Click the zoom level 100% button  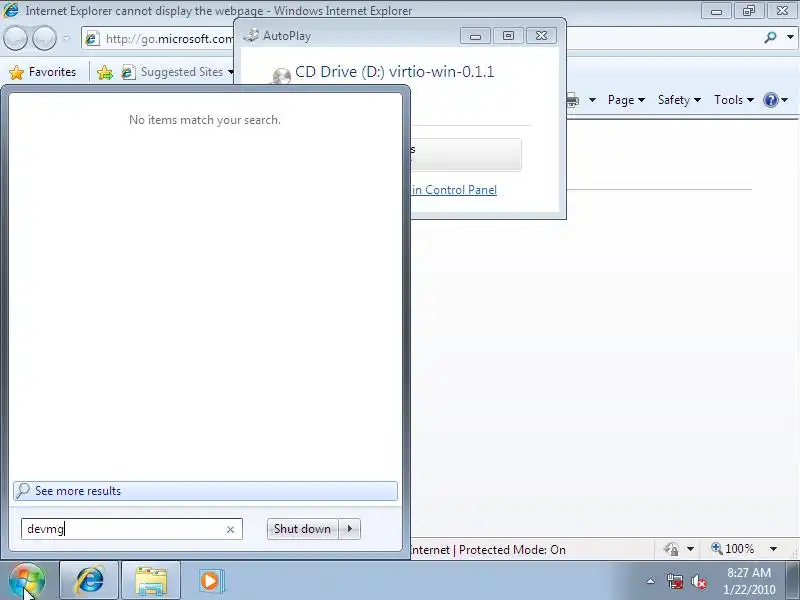pos(733,549)
